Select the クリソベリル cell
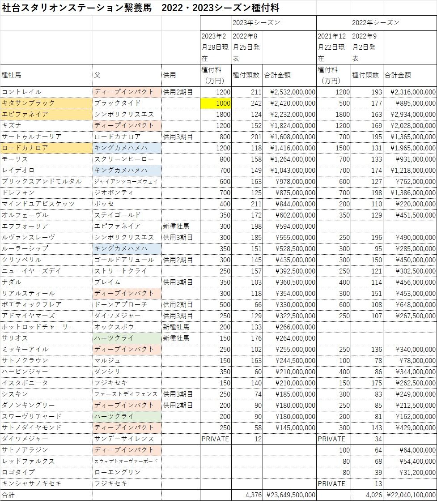 47,260
